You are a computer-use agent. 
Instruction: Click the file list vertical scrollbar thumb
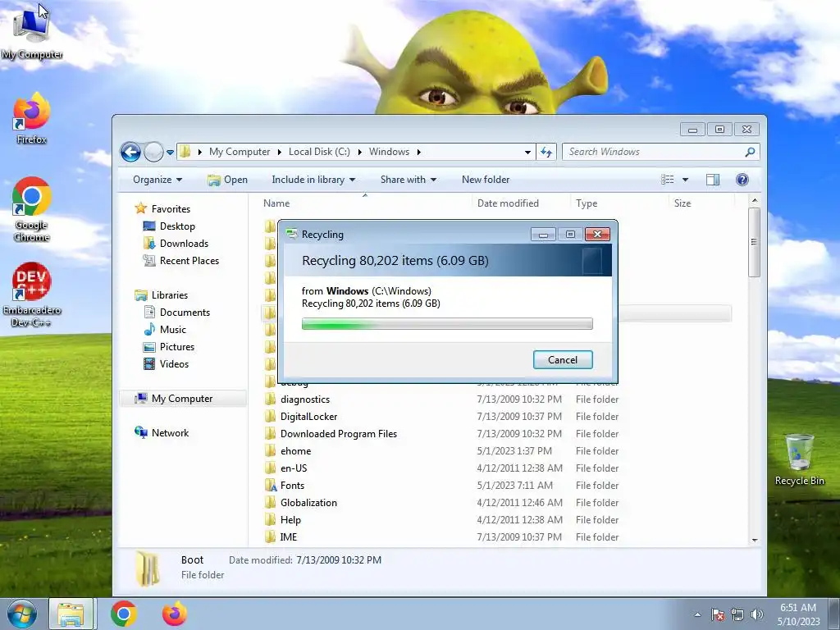pos(755,242)
